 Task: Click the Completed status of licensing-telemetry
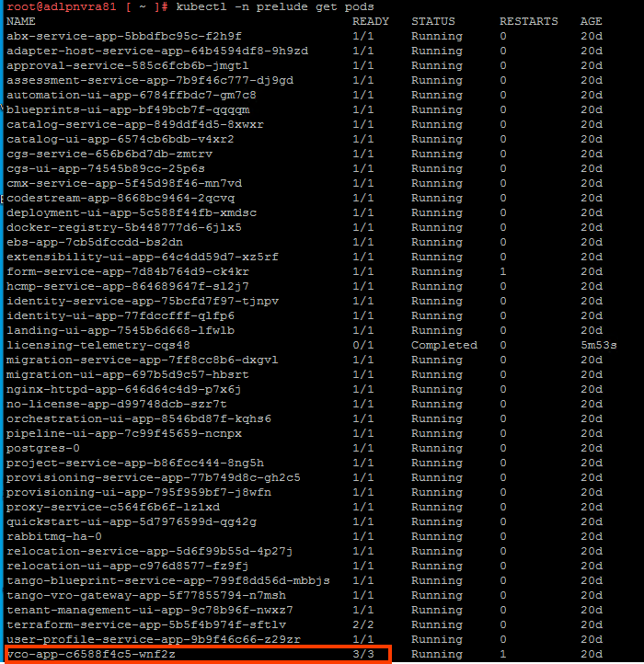tap(444, 345)
